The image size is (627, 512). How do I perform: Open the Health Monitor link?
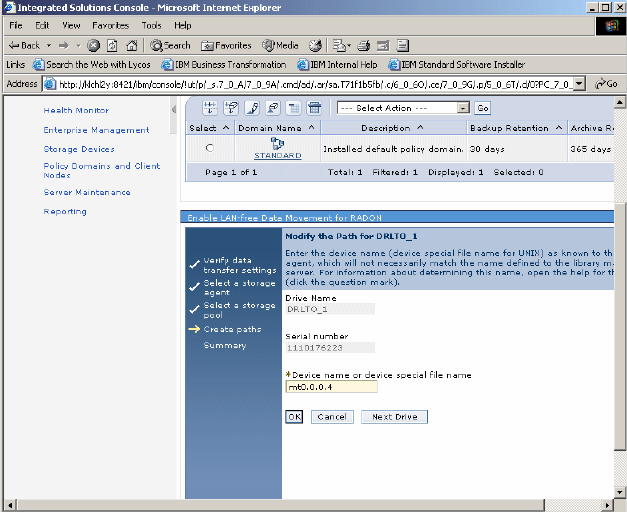(76, 110)
